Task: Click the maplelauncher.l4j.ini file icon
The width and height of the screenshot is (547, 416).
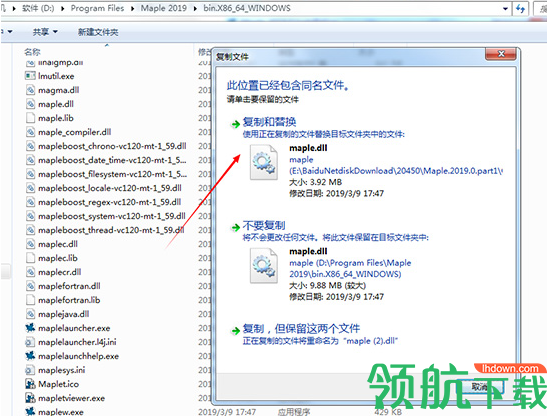Action: pos(30,342)
